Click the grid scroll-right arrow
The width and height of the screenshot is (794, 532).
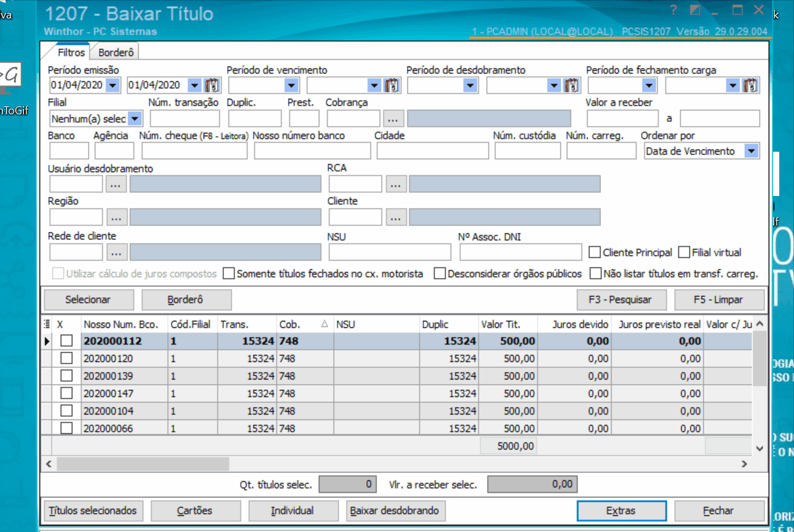tap(744, 464)
